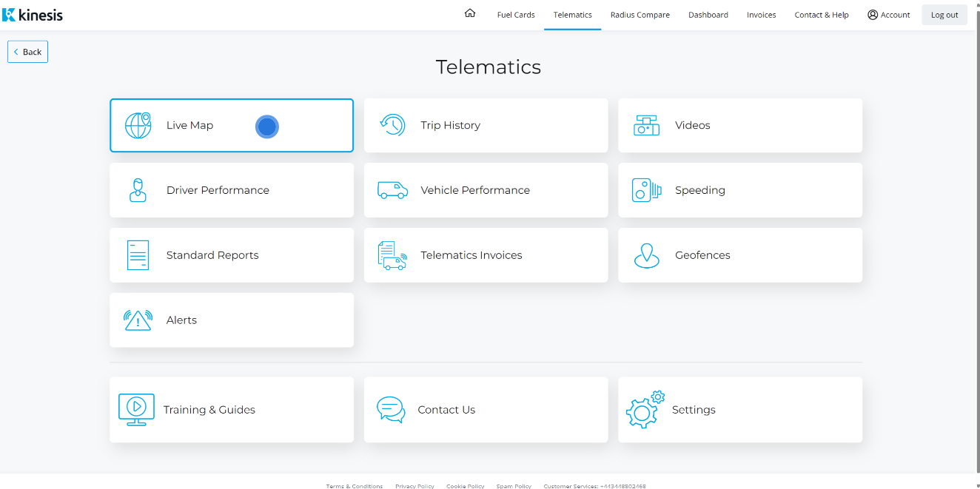Image resolution: width=980 pixels, height=489 pixels.
Task: Click the Driver Performance person icon
Action: click(138, 190)
